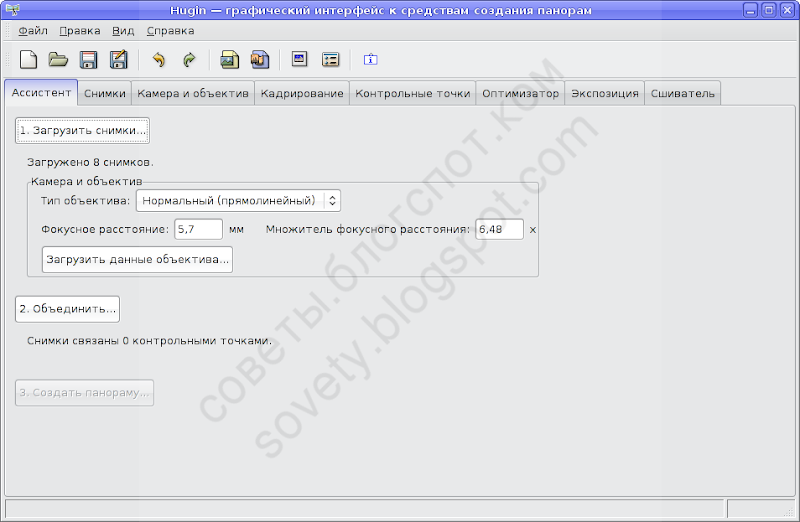Open the Тип объектива dropdown
This screenshot has height=522, width=800.
(238, 201)
